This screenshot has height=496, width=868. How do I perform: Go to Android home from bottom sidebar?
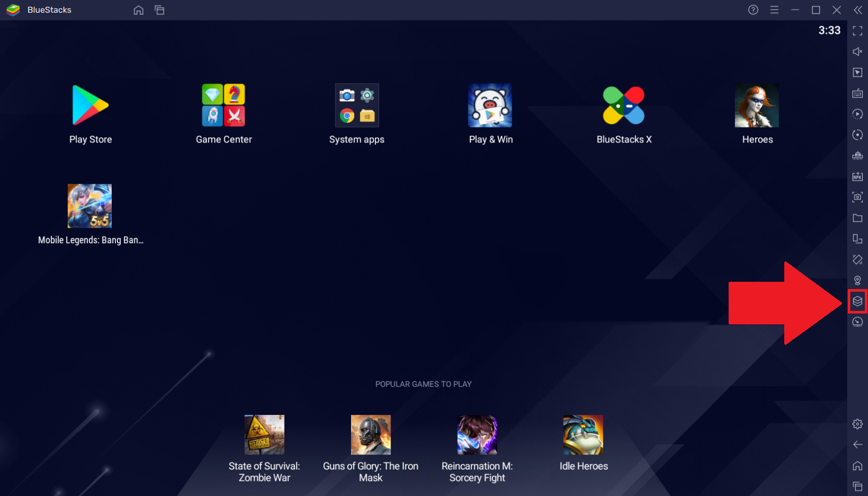point(858,466)
